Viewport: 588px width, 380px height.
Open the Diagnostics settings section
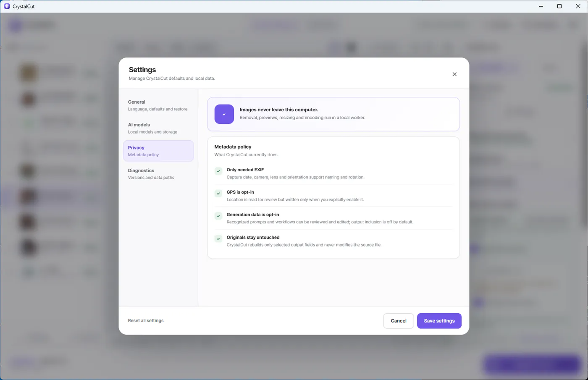[158, 174]
